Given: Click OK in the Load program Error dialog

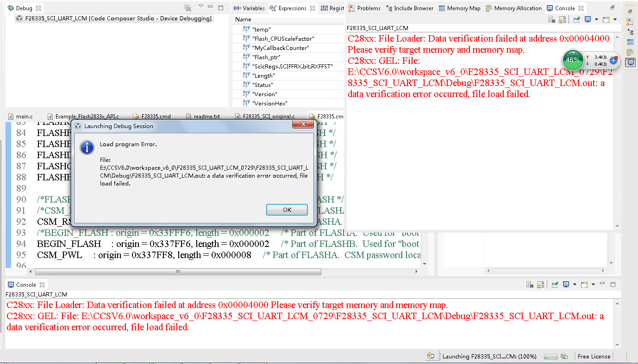Looking at the screenshot, I should tap(287, 210).
